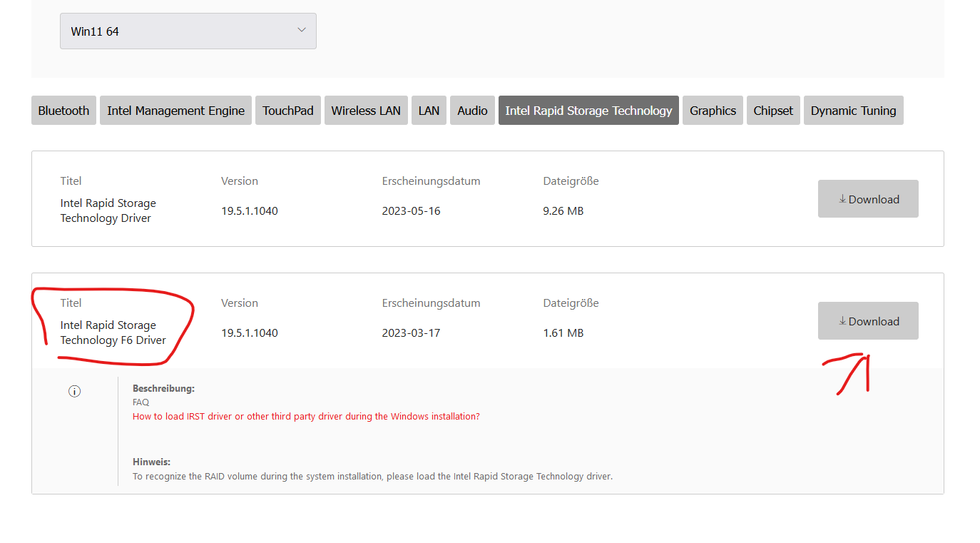
Task: Download the F6 Driver 1.61 MB file
Action: pyautogui.click(x=868, y=321)
